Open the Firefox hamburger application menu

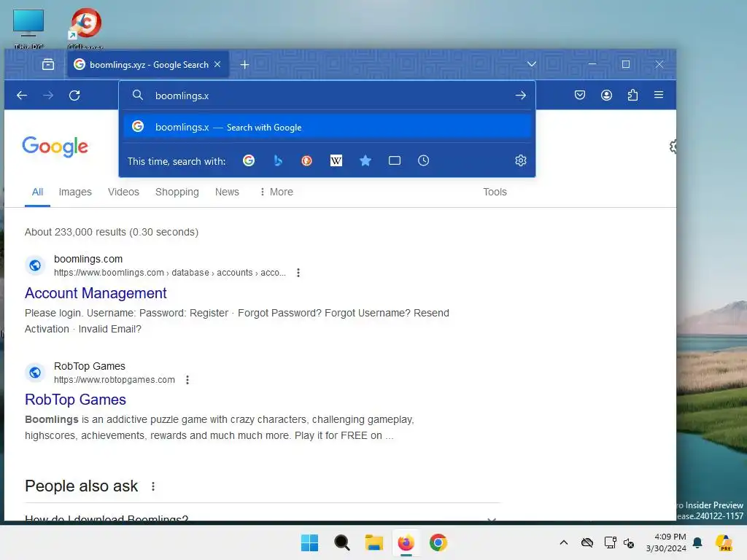coord(659,95)
